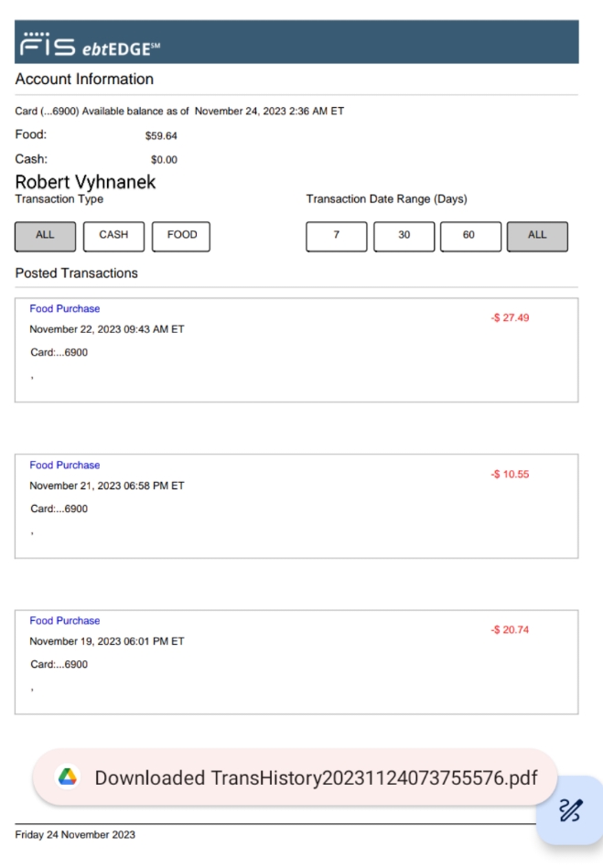This screenshot has height=868, width=603.
Task: Select CASH transaction type filter
Action: 113,236
